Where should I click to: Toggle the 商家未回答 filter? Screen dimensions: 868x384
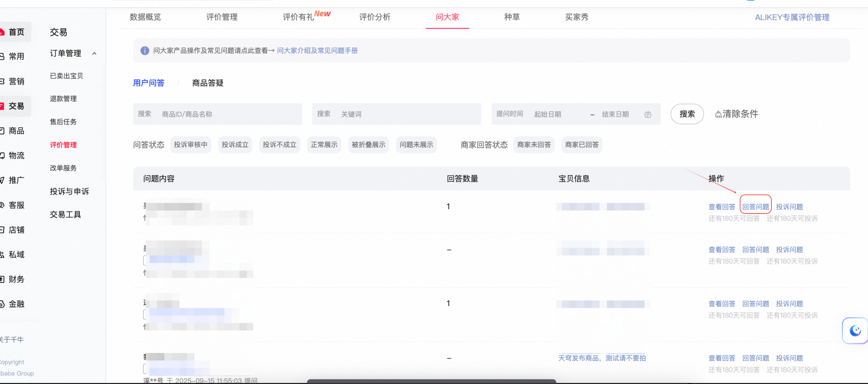[x=534, y=145]
